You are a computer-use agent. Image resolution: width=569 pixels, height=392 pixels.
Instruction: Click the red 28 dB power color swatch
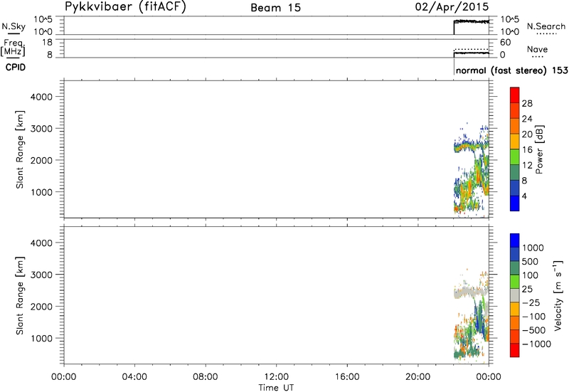point(514,95)
